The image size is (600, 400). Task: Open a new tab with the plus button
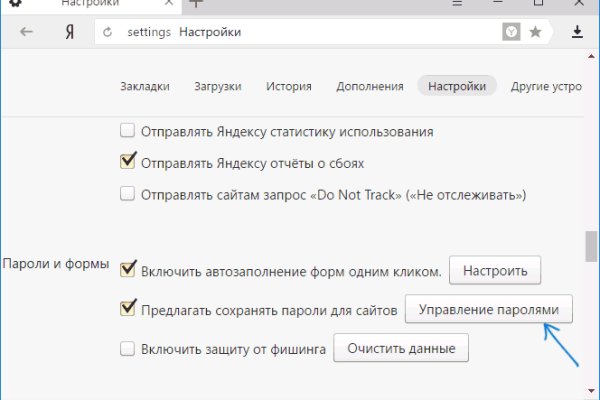pos(196,4)
